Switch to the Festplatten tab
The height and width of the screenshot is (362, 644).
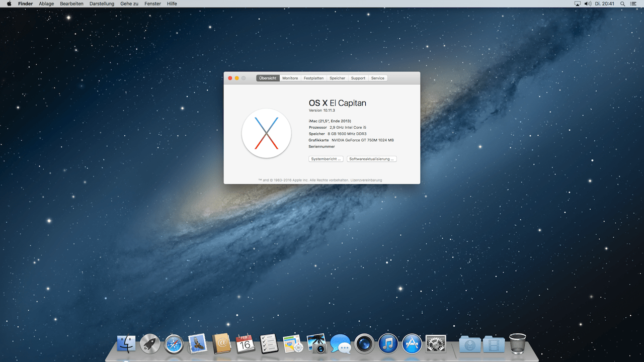(314, 78)
